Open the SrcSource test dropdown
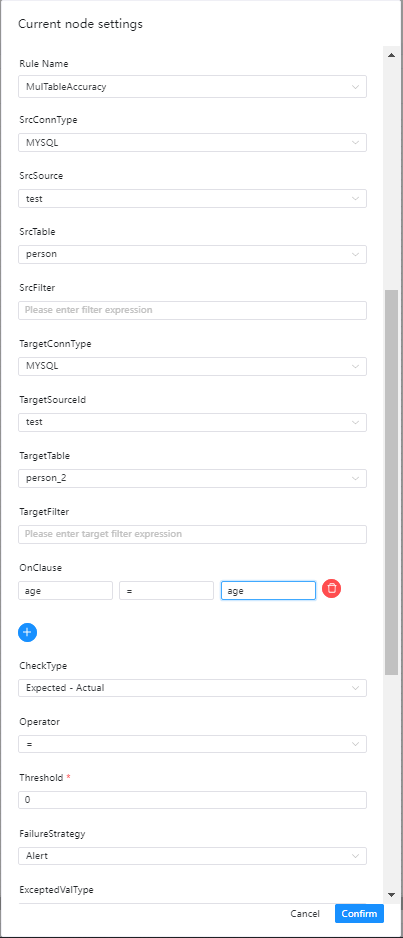Image resolution: width=403 pixels, height=938 pixels. [192, 199]
